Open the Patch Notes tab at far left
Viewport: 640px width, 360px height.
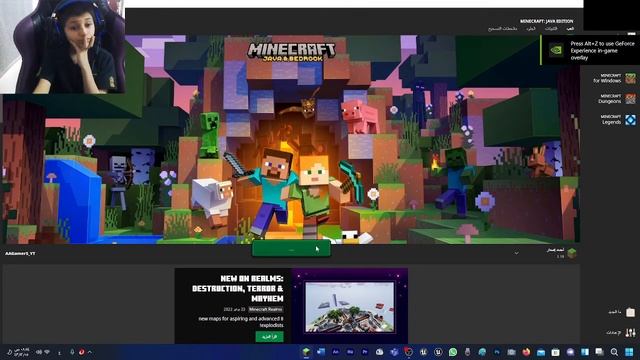tap(502, 29)
